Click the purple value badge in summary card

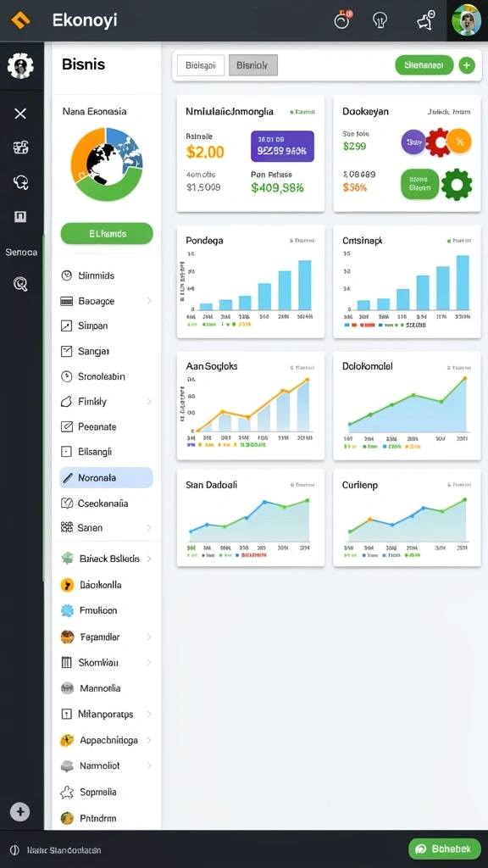(282, 146)
